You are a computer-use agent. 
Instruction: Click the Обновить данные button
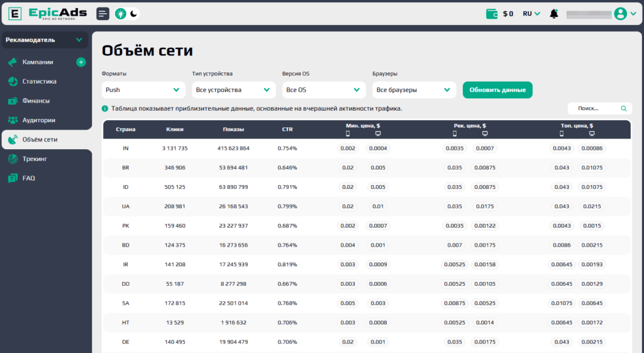[498, 89]
